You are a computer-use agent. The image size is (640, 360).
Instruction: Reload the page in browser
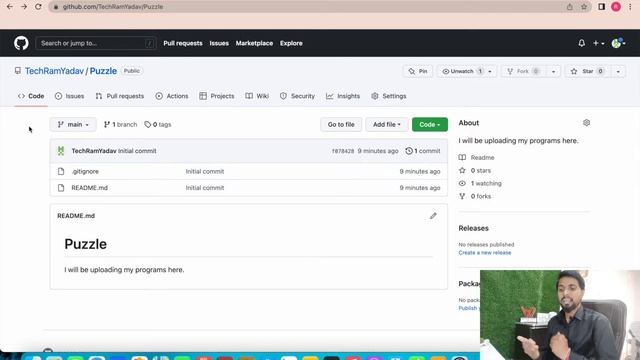38,7
